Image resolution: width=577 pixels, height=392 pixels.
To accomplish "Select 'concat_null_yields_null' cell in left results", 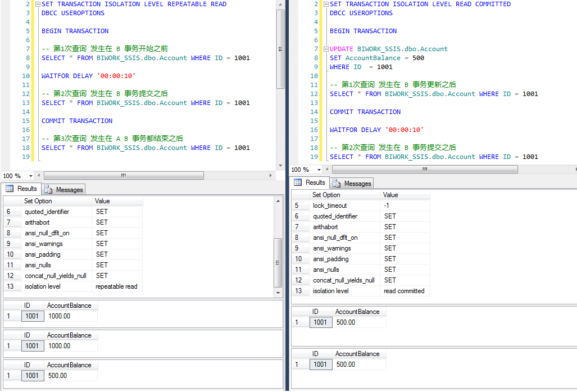I will pos(56,276).
